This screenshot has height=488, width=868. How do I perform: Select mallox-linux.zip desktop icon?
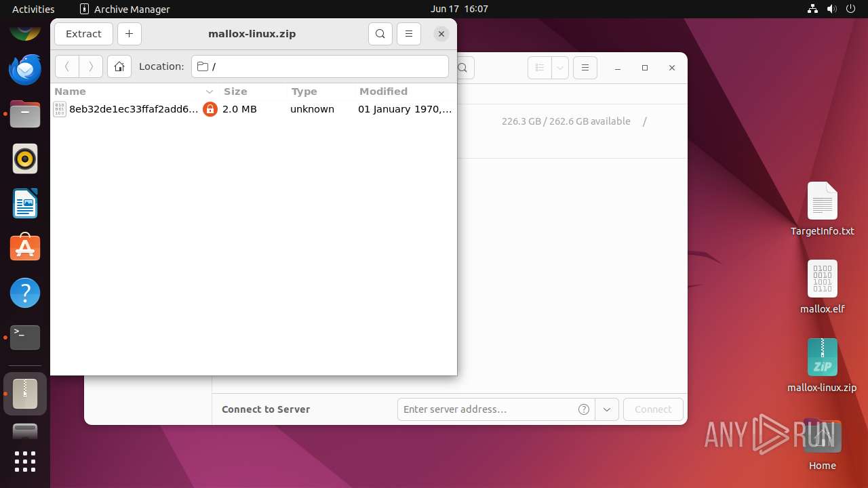coord(823,365)
